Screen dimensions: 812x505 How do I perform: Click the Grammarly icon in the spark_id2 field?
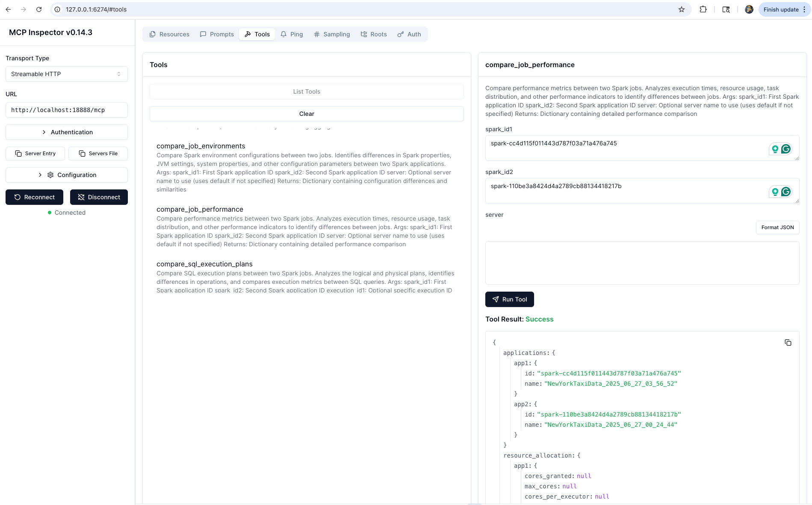pyautogui.click(x=786, y=192)
